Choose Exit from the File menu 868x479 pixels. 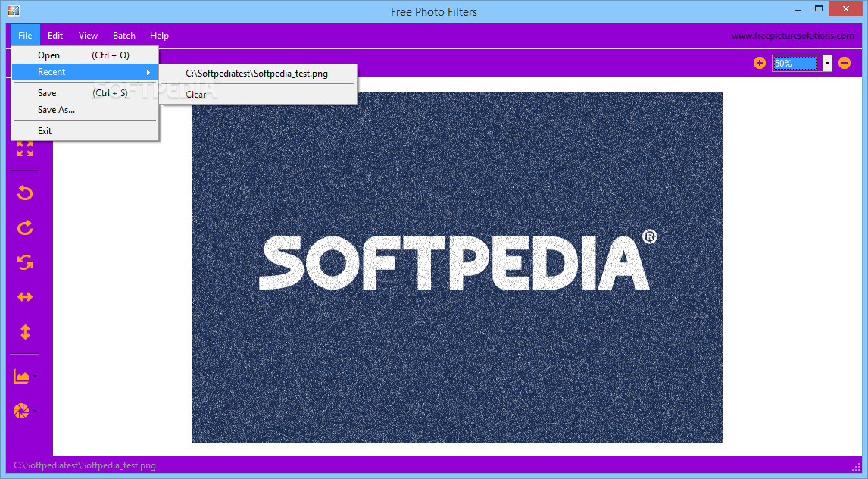(x=85, y=131)
